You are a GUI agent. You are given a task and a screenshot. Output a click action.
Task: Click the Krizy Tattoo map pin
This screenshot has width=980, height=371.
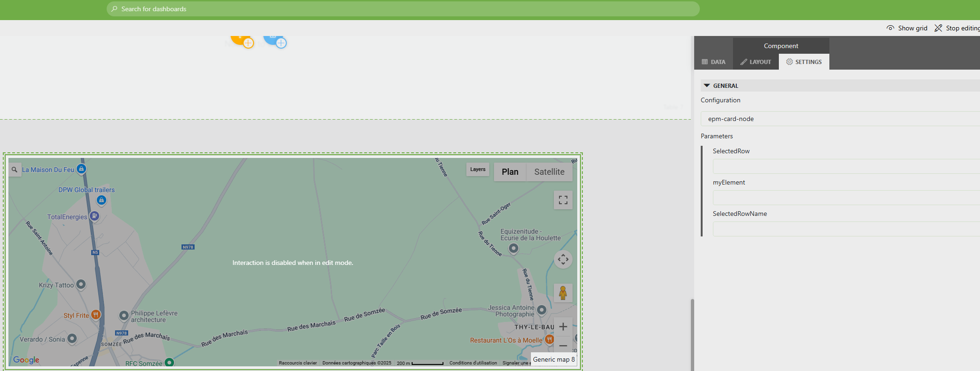click(81, 284)
